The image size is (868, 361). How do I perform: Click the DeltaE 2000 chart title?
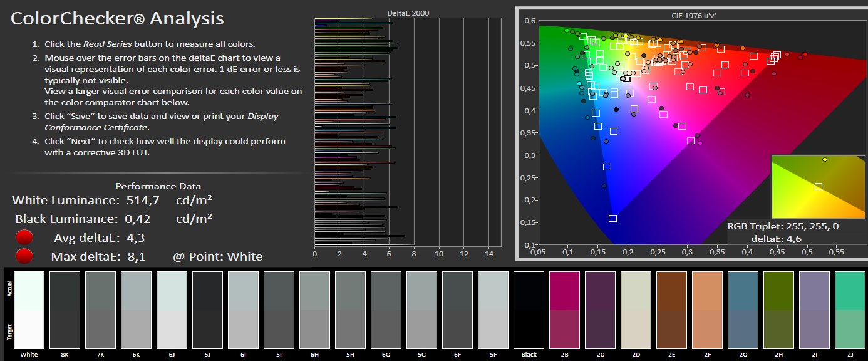[x=408, y=13]
